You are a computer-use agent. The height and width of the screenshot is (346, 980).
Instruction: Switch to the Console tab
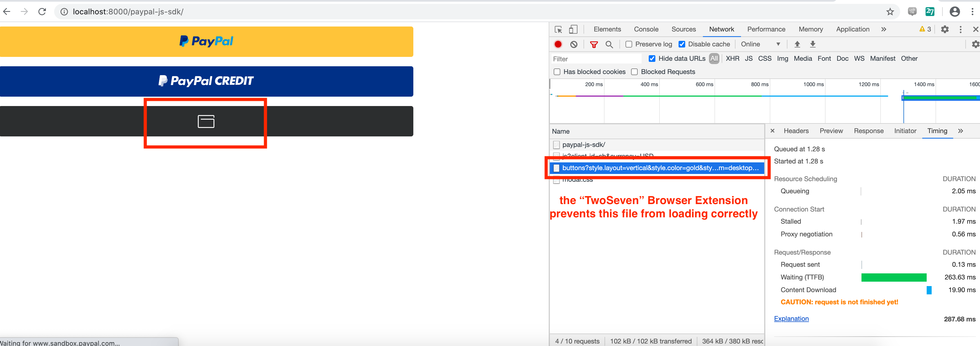click(x=646, y=29)
